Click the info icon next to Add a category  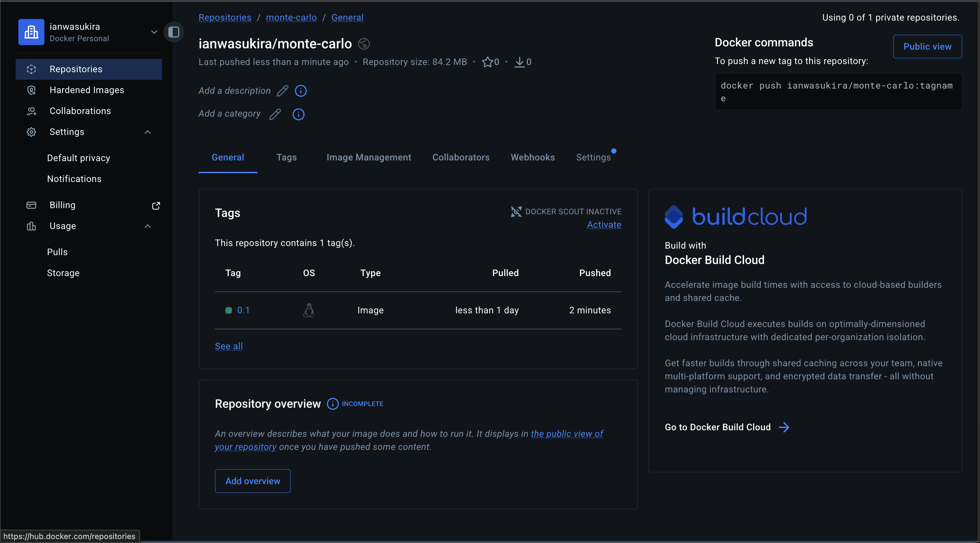pos(298,114)
